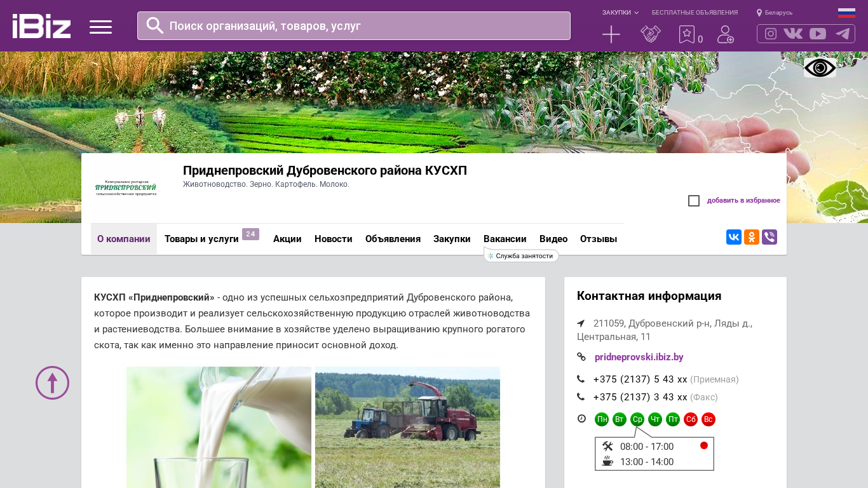
Task: Open the Instagram icon in header
Action: pyautogui.click(x=771, y=34)
